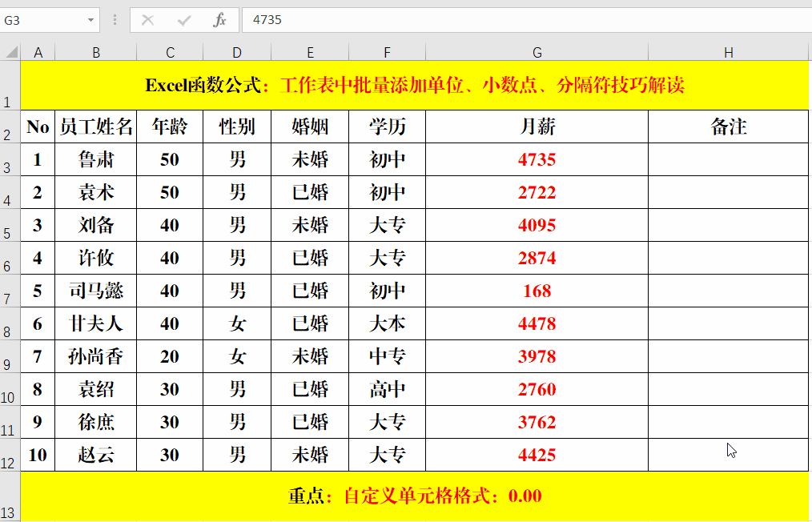
Task: Click the 员工姓名 header cell
Action: pyautogui.click(x=96, y=126)
